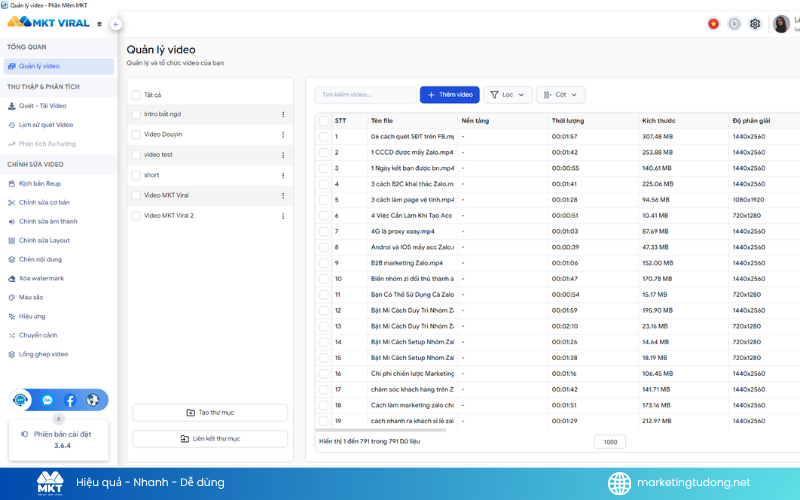800x500 pixels.
Task: Open the user avatar profile
Action: [781, 23]
